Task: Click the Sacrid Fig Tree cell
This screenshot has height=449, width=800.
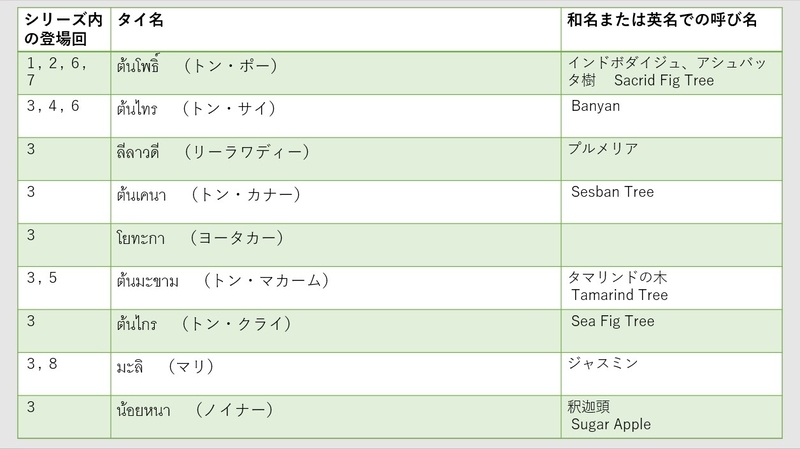Action: [671, 73]
